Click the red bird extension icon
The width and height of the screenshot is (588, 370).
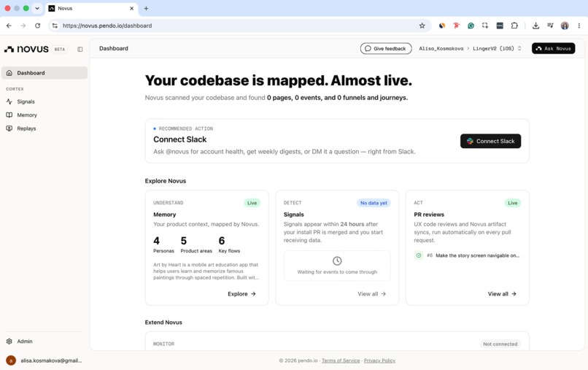click(457, 26)
